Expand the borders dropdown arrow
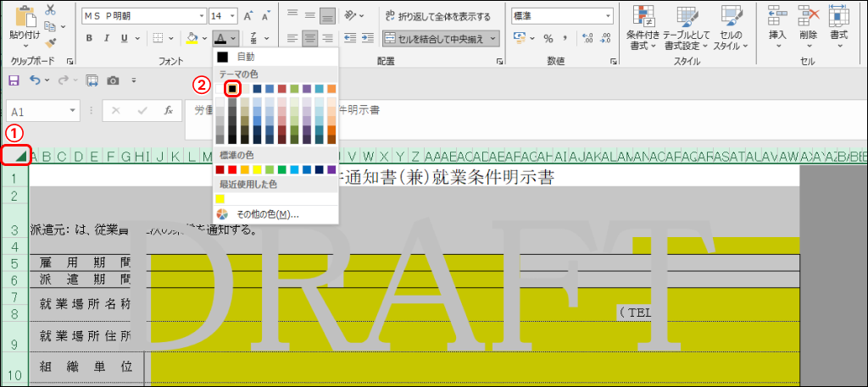868x387 pixels. pyautogui.click(x=170, y=38)
